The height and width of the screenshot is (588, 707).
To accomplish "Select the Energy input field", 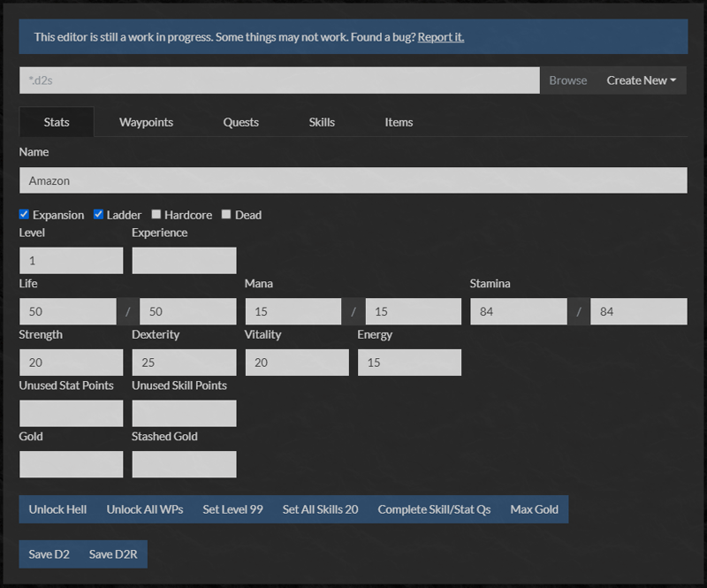I will pos(409,363).
